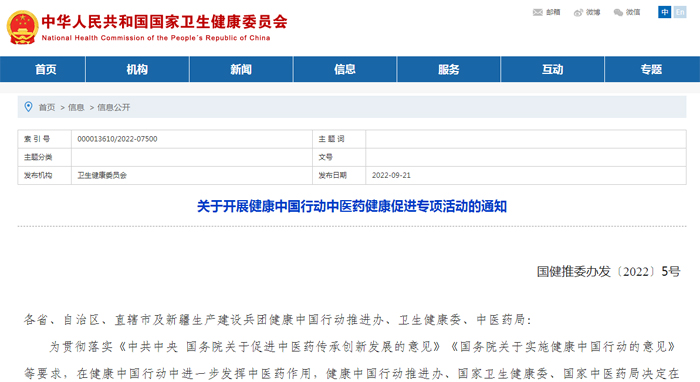This screenshot has height=382, width=700.
Task: Click the 微信 text link
Action: 633,12
